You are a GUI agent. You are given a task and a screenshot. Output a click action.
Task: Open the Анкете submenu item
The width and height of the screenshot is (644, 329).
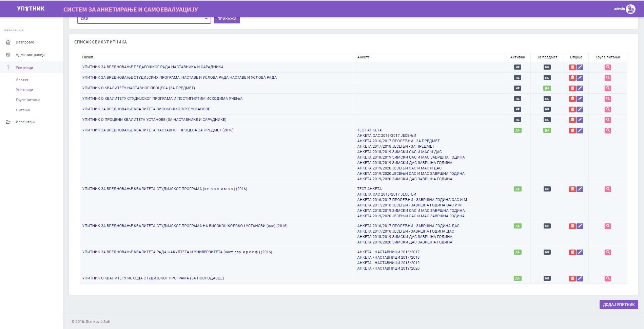click(x=22, y=79)
